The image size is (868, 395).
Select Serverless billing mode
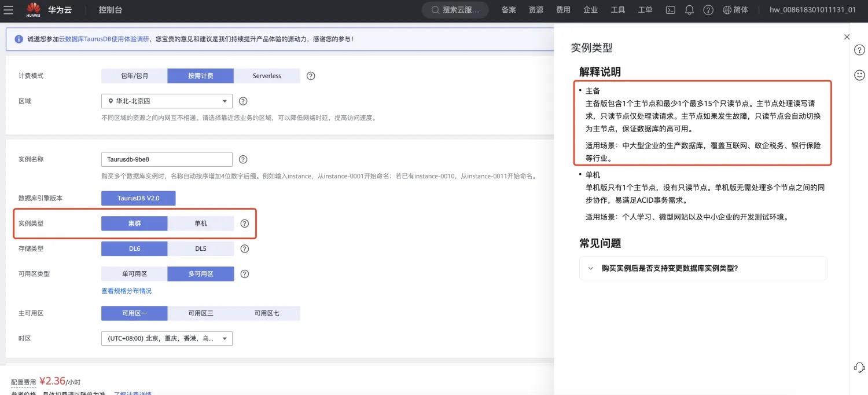(x=267, y=76)
